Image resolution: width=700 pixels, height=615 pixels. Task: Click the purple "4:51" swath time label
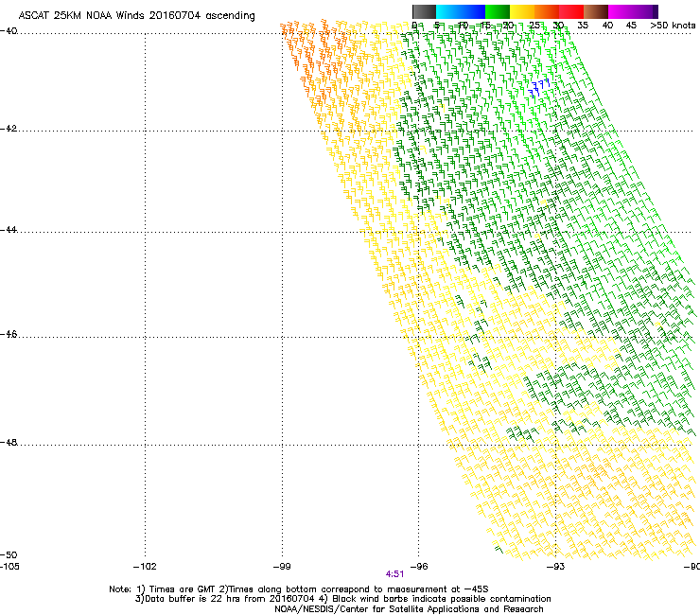pos(394,574)
